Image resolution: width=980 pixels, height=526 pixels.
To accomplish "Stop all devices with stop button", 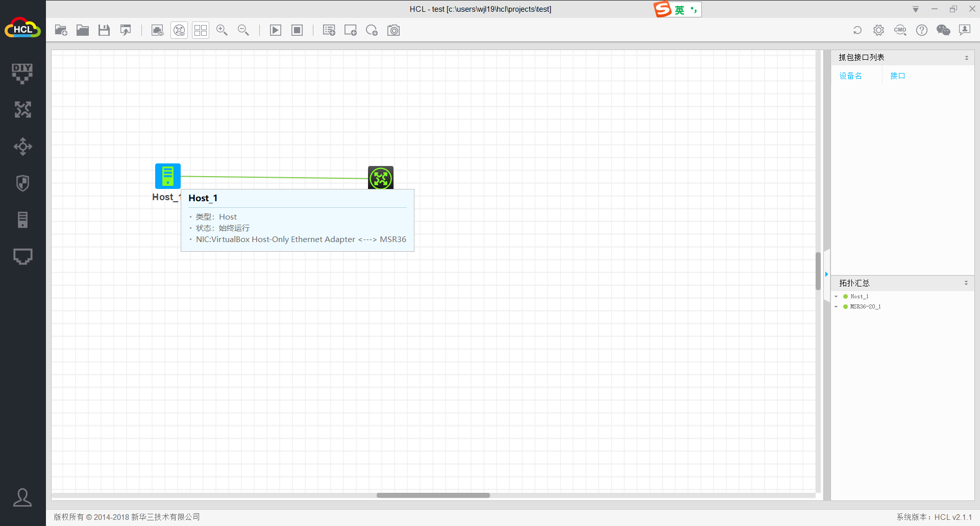I will coord(297,31).
